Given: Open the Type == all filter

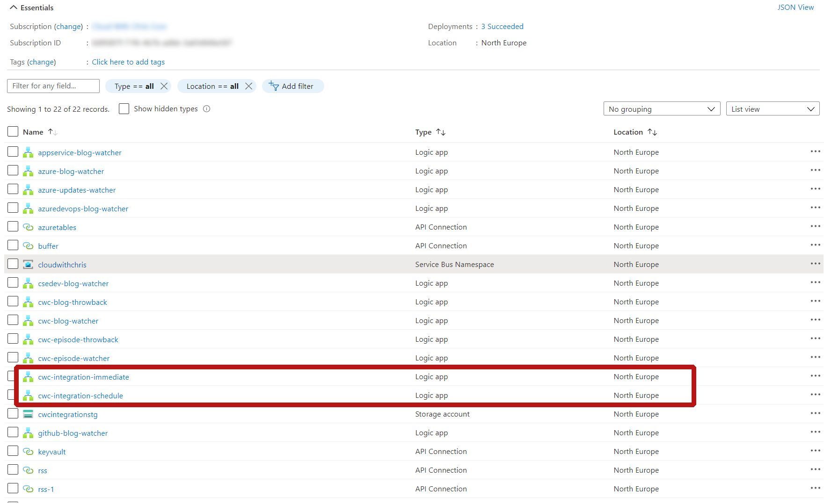Looking at the screenshot, I should (x=134, y=86).
